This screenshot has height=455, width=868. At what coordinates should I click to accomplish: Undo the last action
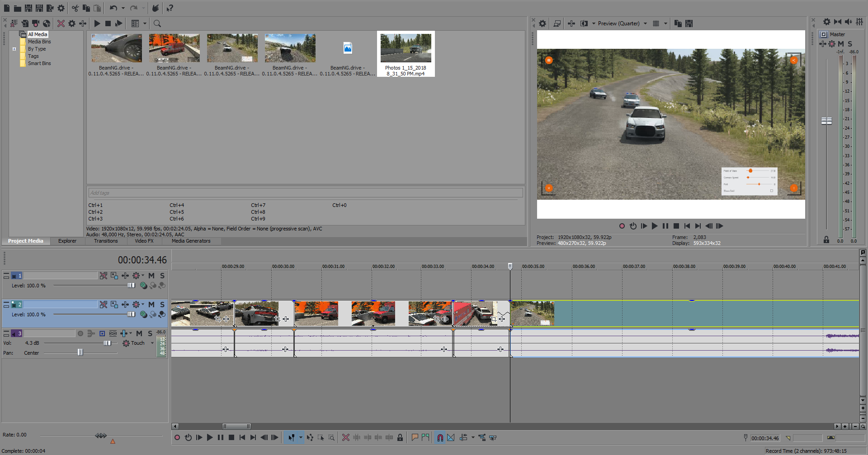click(113, 8)
